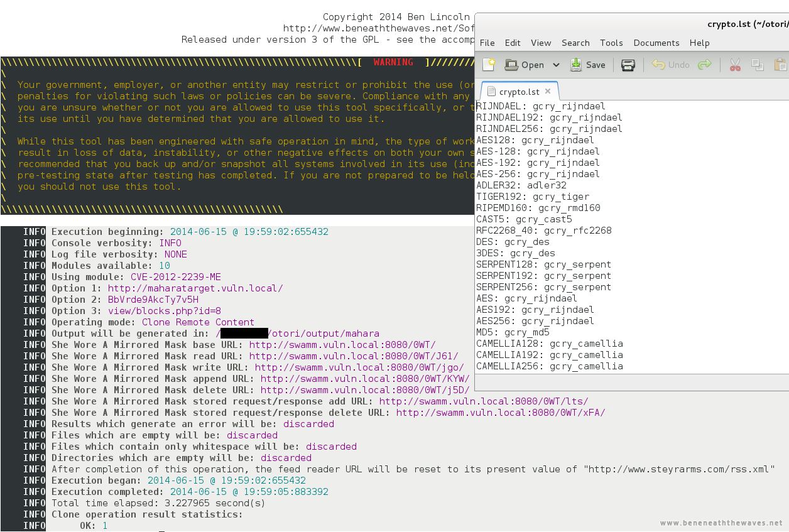
Task: Click the line "SERPENT256: gcry_serpent"
Action: 543,287
